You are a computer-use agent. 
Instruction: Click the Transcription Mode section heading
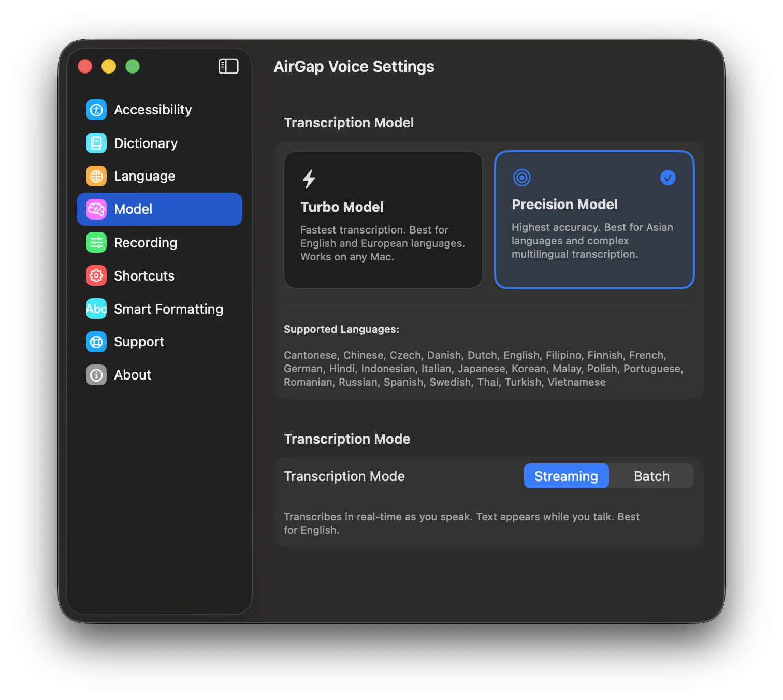[x=347, y=439]
